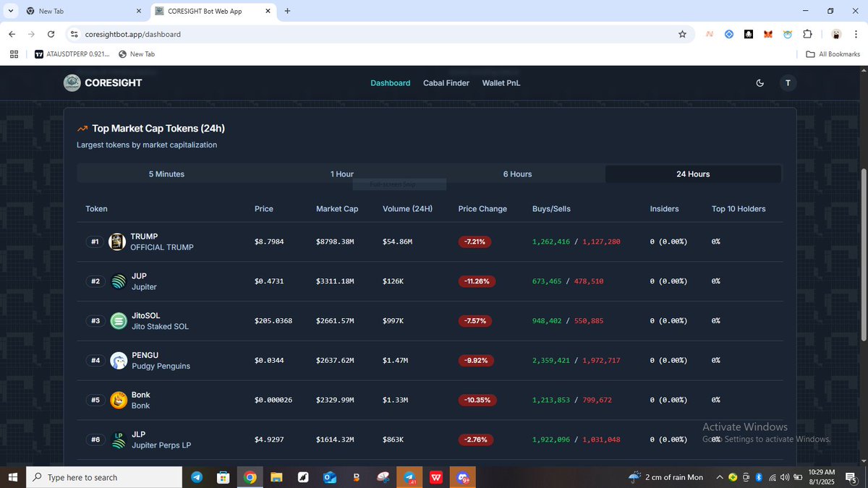Open the weather '2 cm of rain' widget
The height and width of the screenshot is (488, 868).
665,477
